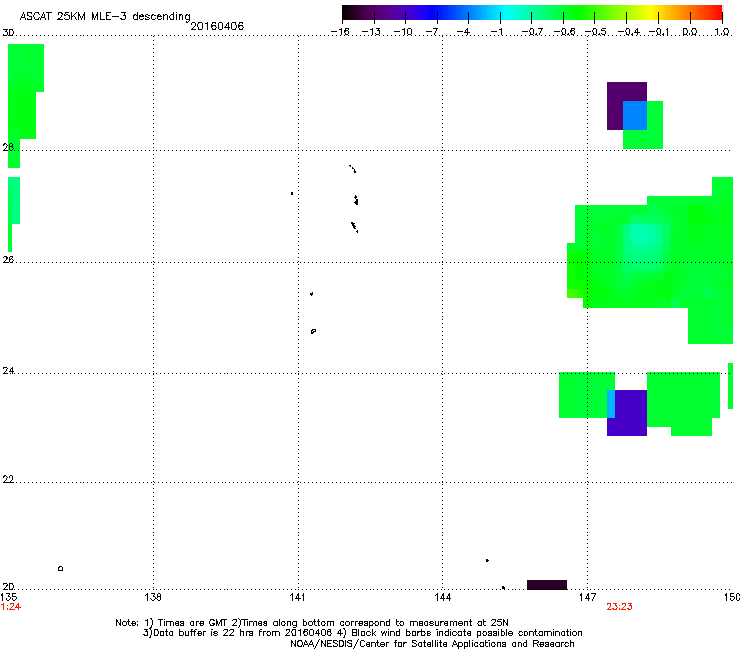Click the color bar legend gradient
The image size is (740, 650).
[532, 12]
